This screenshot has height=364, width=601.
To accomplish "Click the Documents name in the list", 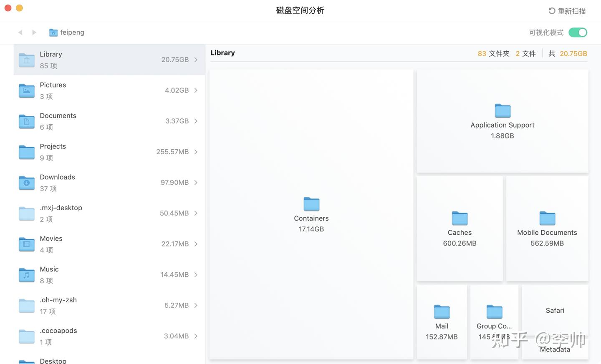I will (x=58, y=115).
